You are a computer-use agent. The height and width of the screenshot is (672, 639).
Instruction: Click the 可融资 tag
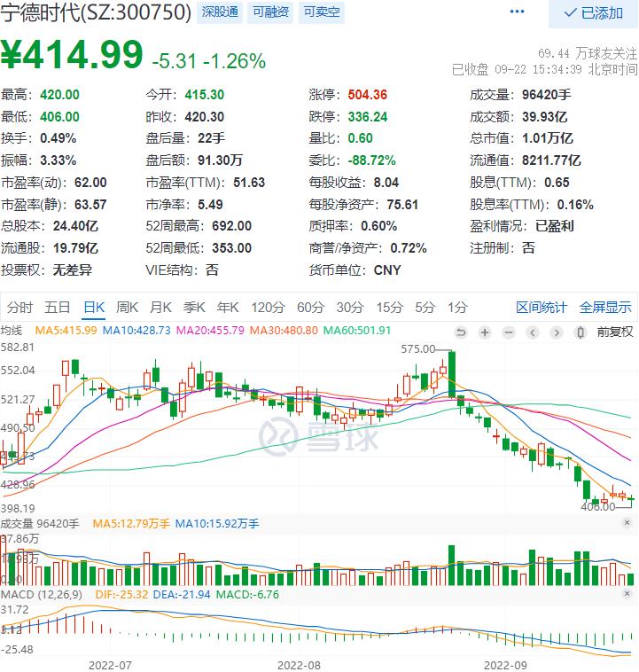point(270,12)
